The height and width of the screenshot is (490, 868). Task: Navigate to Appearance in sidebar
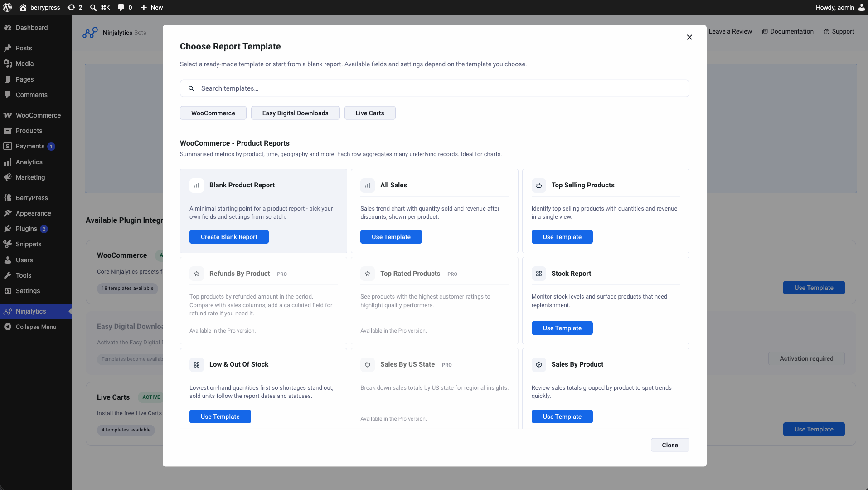(36, 213)
